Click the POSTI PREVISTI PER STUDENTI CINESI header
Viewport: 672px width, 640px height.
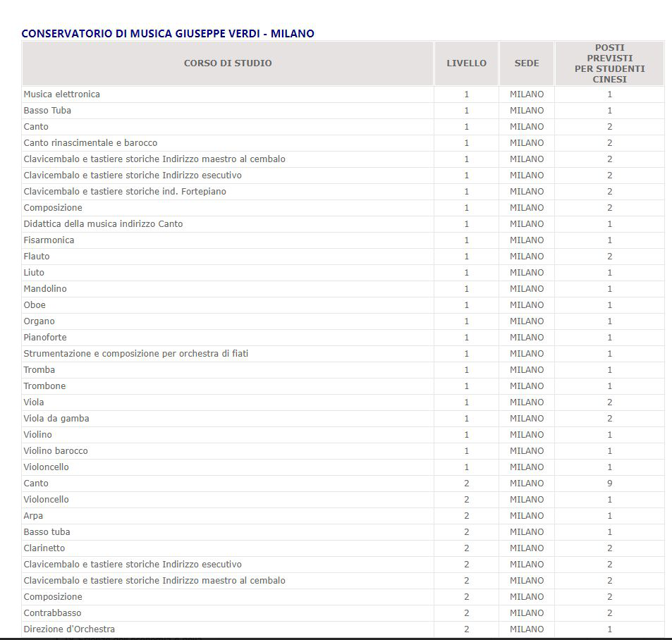(x=609, y=63)
